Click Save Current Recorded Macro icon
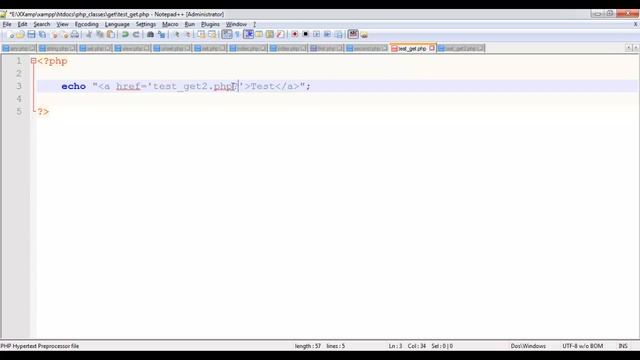The image size is (640, 360). 339,35
